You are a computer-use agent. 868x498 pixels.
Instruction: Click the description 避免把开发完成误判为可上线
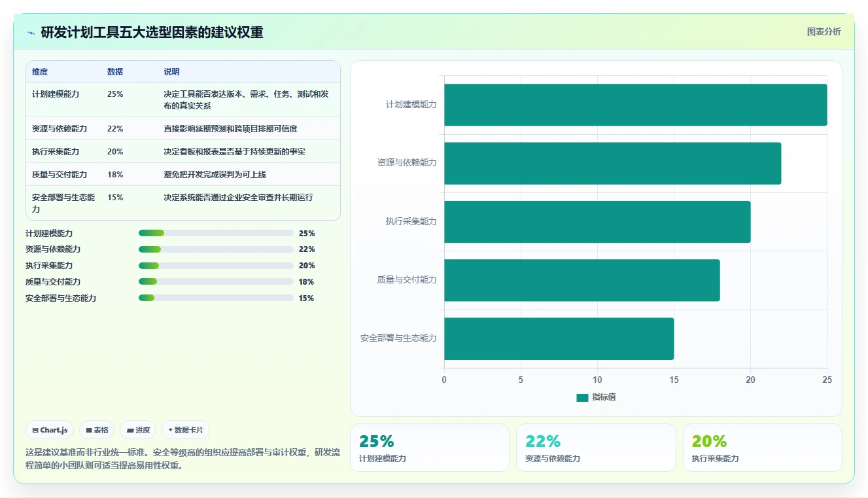tap(215, 175)
